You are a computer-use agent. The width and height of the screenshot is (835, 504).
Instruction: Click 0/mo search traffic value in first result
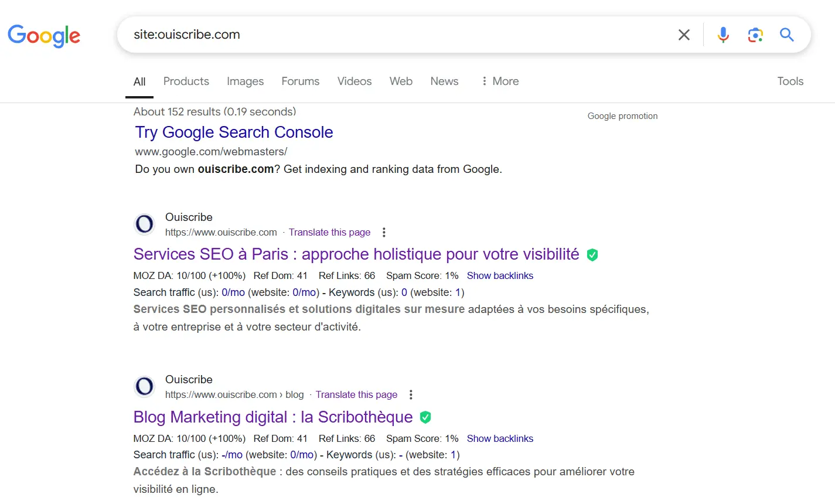[x=233, y=292]
